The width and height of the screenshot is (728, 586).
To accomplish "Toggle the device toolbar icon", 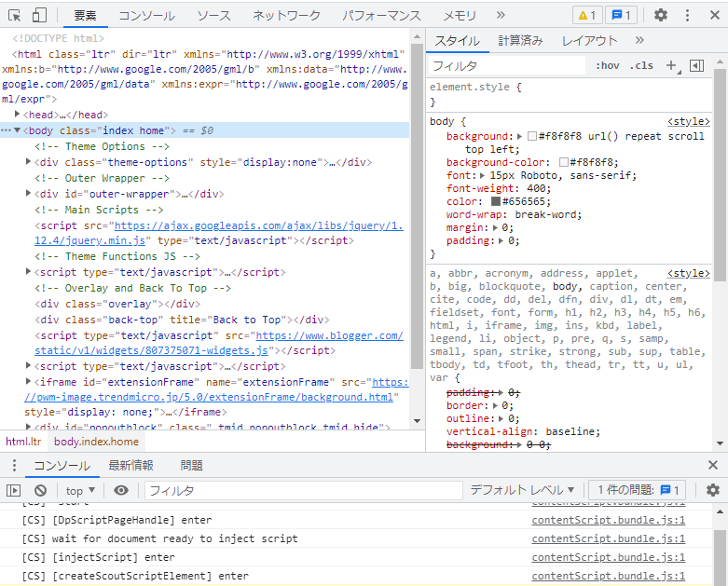I will 39,15.
